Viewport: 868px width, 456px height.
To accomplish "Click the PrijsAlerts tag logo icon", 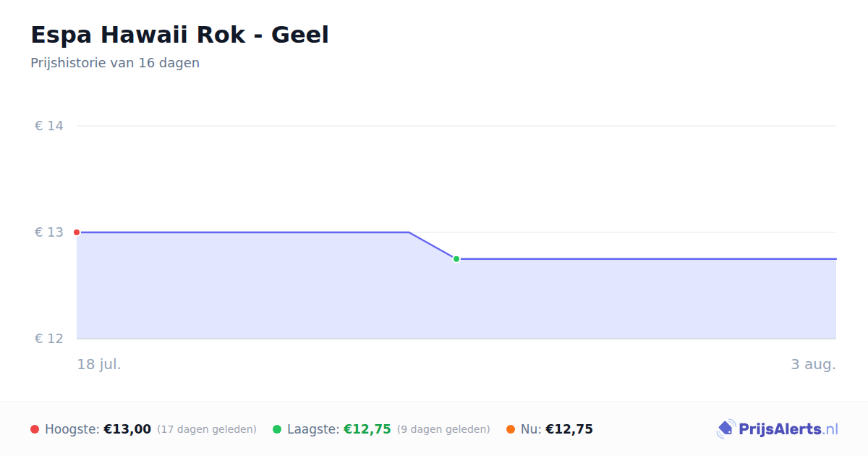I will point(726,429).
